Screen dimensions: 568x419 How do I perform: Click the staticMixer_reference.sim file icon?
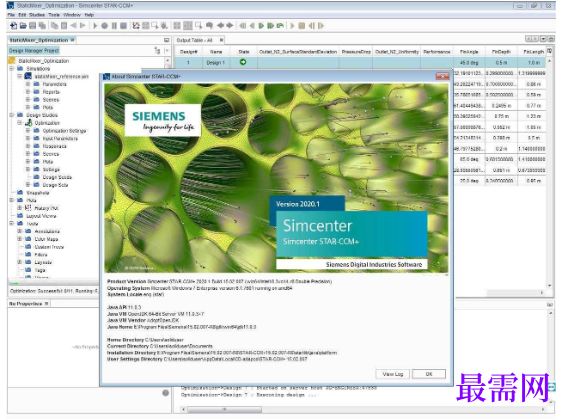tap(28, 76)
